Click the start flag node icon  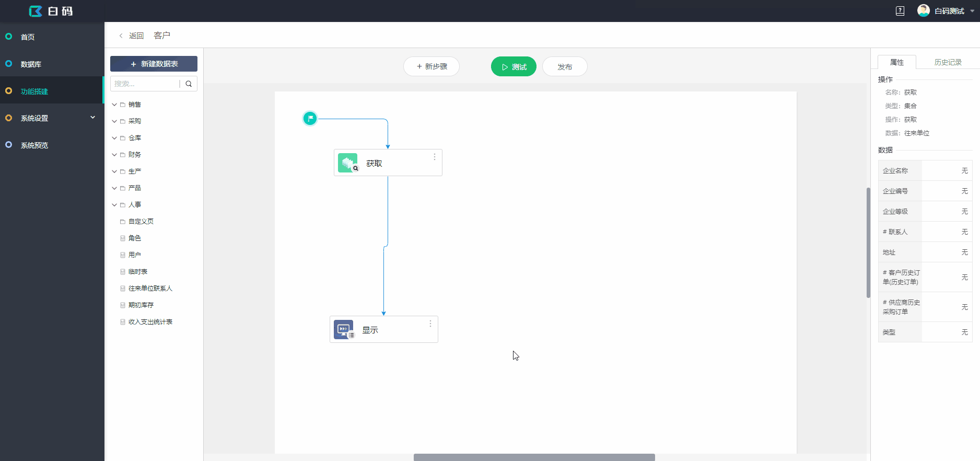tap(310, 119)
